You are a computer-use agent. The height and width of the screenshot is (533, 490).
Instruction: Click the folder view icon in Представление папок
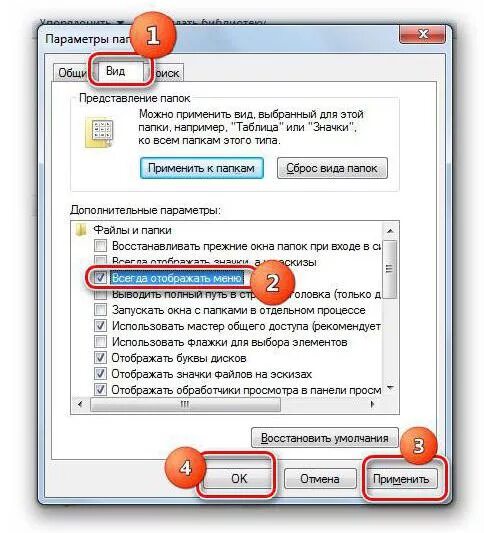[99, 133]
